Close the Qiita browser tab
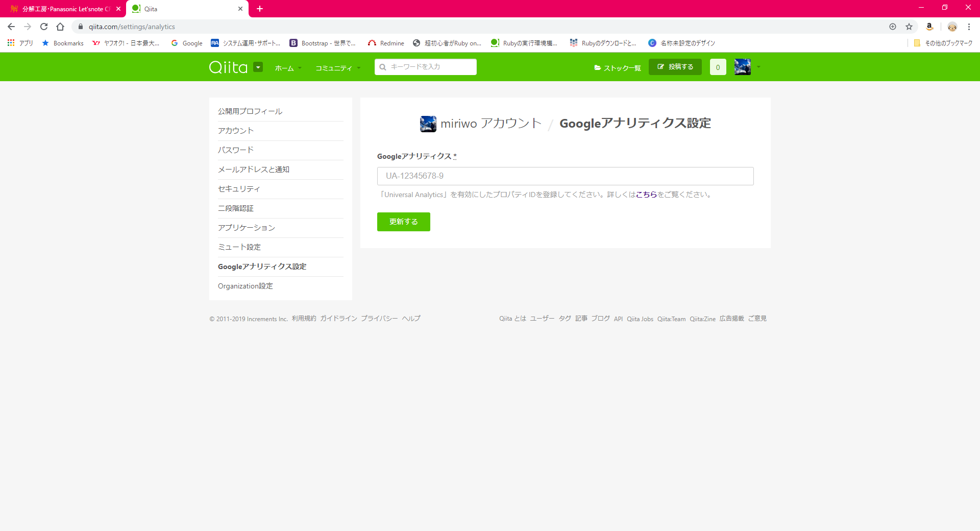Image resolution: width=980 pixels, height=531 pixels. 240,9
